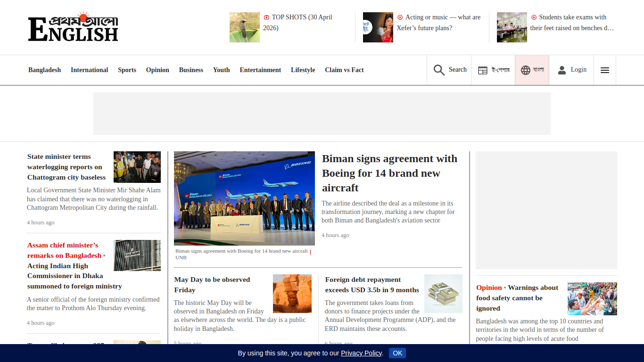Open Acting or music Xefer's plans headline
The width and height of the screenshot is (644, 362).
click(x=439, y=23)
